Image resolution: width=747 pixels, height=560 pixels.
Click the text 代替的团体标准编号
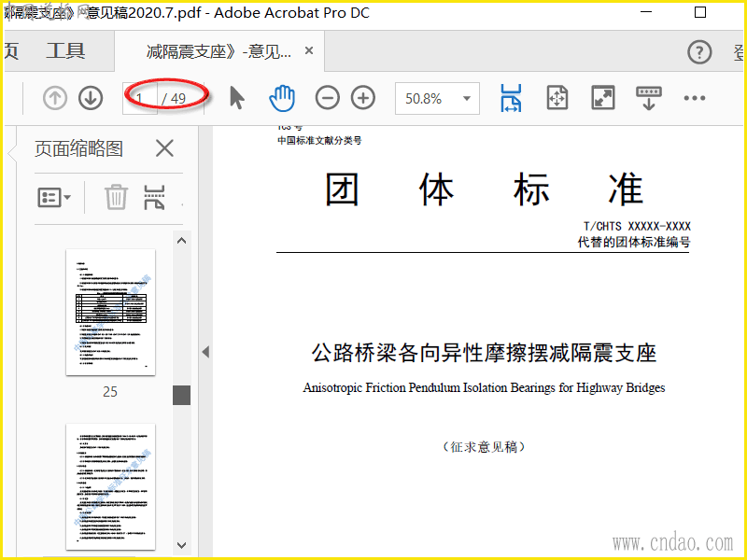pyautogui.click(x=634, y=242)
